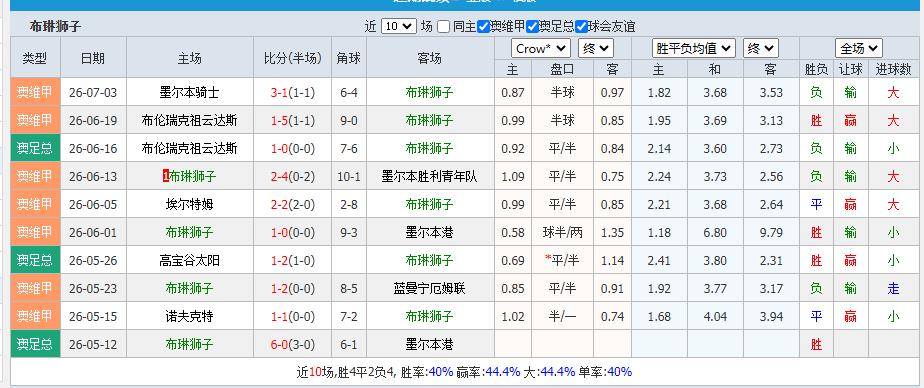Click the 让球 column header
The width and height of the screenshot is (924, 388).
click(850, 70)
